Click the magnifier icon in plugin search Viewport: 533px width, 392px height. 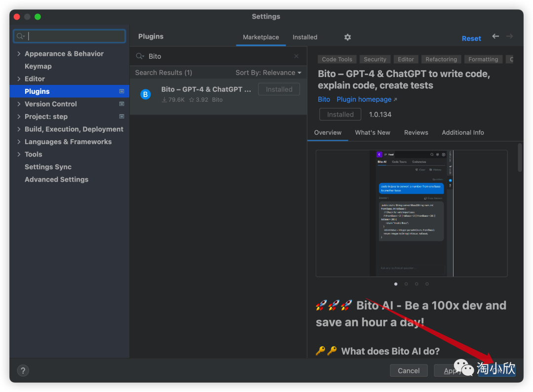point(140,56)
